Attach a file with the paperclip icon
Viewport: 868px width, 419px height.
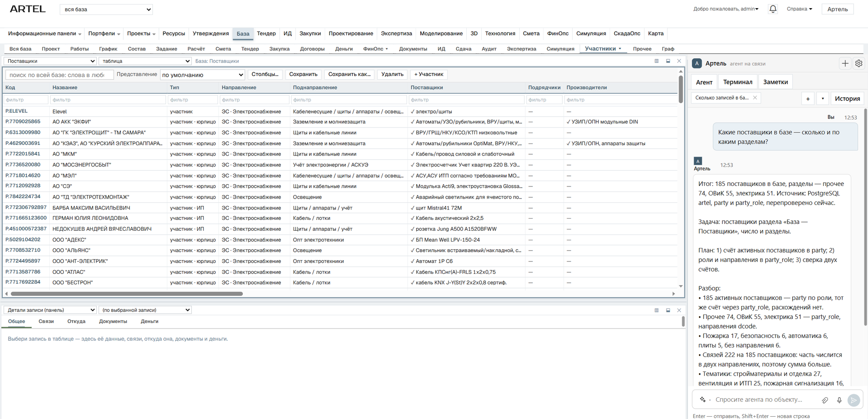pyautogui.click(x=825, y=400)
